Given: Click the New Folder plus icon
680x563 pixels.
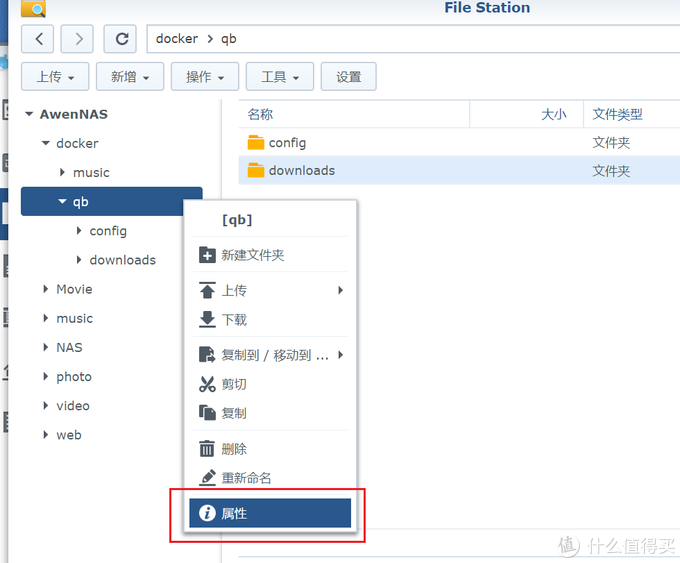Looking at the screenshot, I should click(x=207, y=255).
